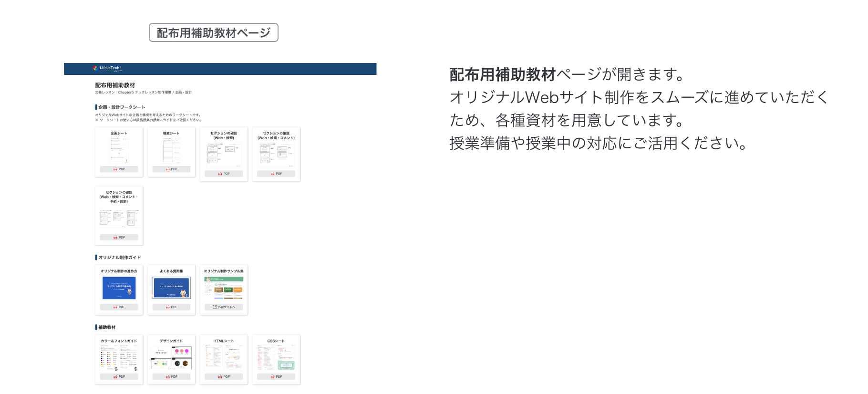Click the 対象レッスン Chapter5 breadcrumb line
This screenshot has width=868, height=394.
click(143, 93)
